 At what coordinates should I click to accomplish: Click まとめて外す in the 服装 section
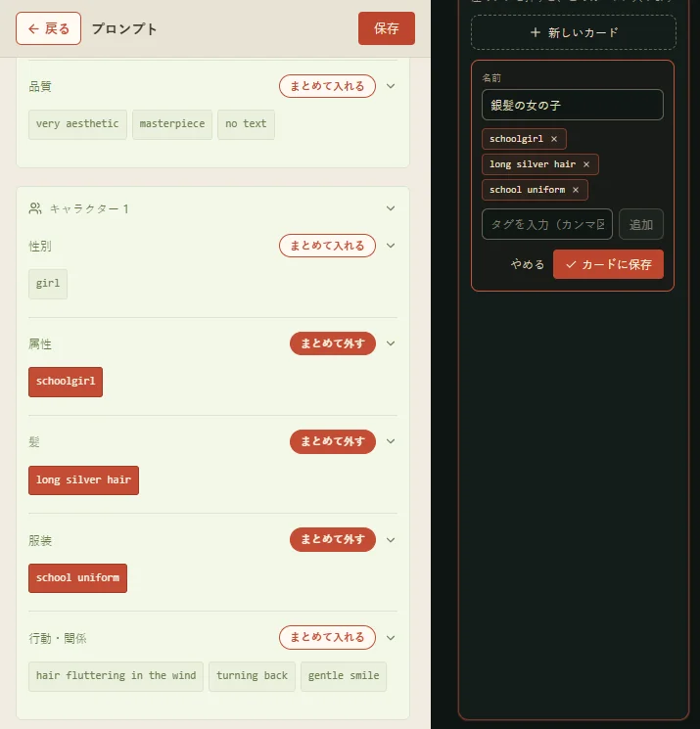pyautogui.click(x=333, y=539)
